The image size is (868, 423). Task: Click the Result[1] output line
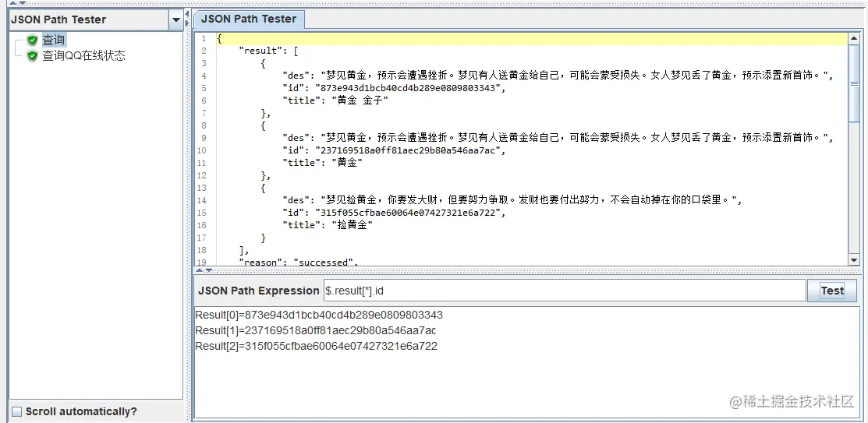coord(316,330)
